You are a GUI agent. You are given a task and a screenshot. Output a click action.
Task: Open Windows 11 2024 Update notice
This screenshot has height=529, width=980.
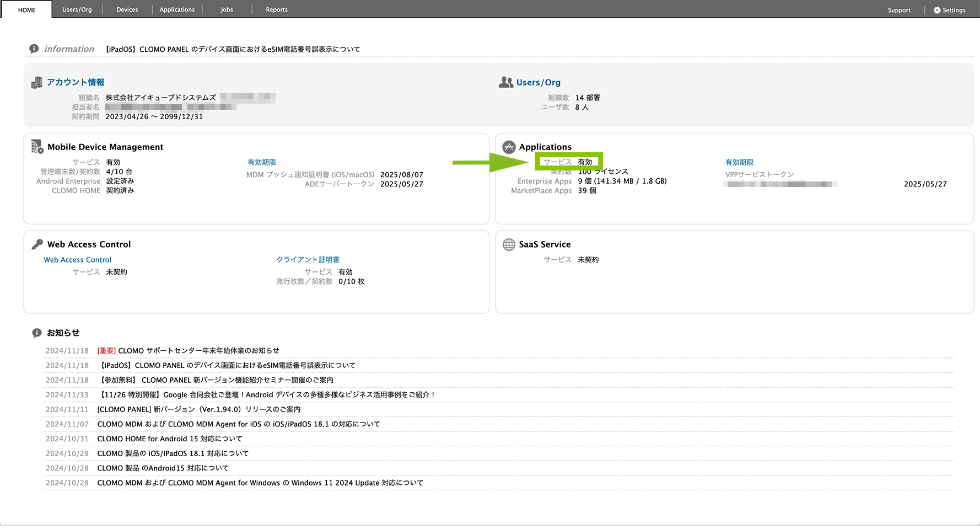tap(260, 483)
